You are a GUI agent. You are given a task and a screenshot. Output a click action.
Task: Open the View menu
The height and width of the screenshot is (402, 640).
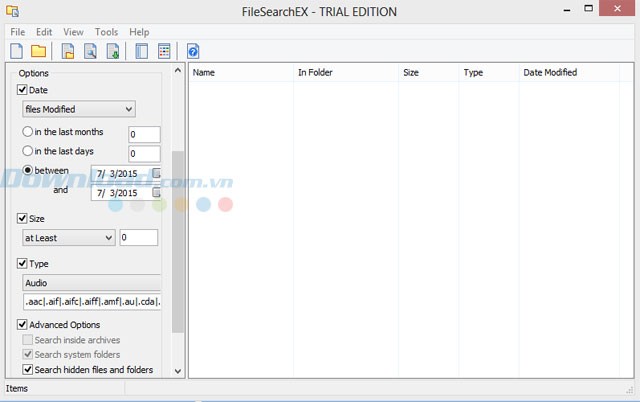[x=73, y=32]
